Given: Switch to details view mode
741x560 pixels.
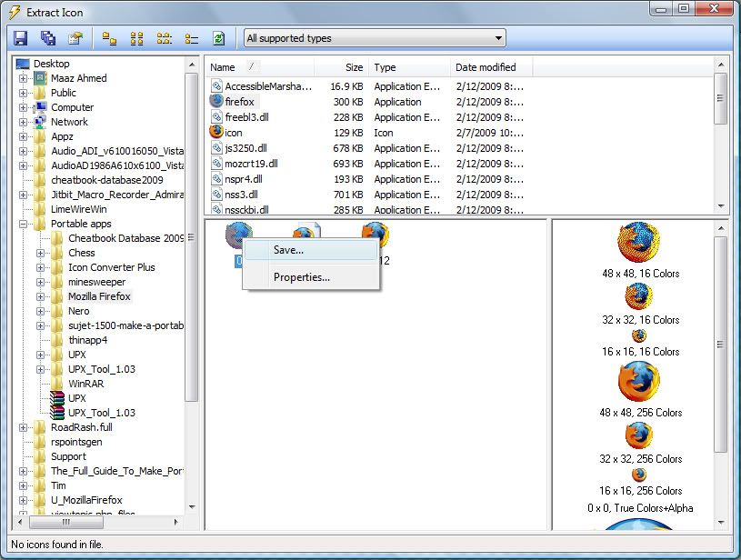Looking at the screenshot, I should 191,38.
